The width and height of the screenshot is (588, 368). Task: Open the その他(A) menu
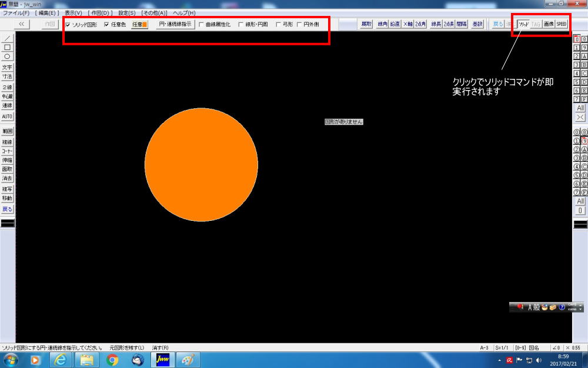point(154,13)
